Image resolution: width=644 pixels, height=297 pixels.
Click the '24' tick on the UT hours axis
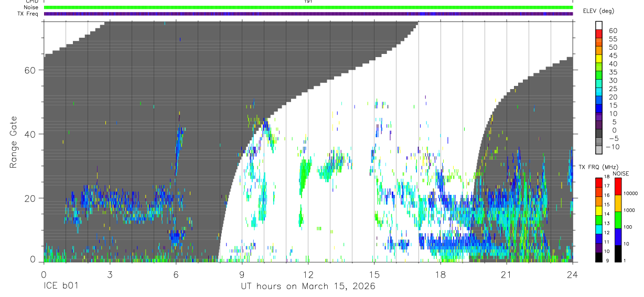point(572,274)
